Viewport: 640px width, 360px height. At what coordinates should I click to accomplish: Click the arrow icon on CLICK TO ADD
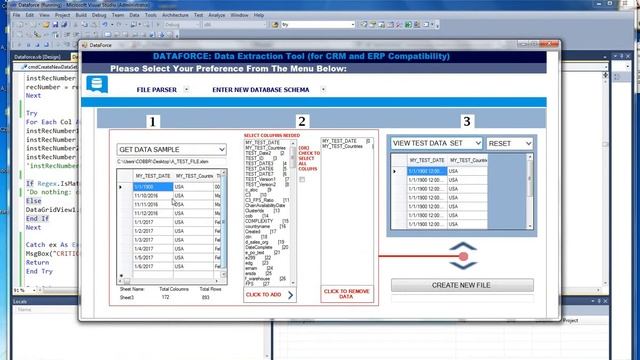click(290, 295)
